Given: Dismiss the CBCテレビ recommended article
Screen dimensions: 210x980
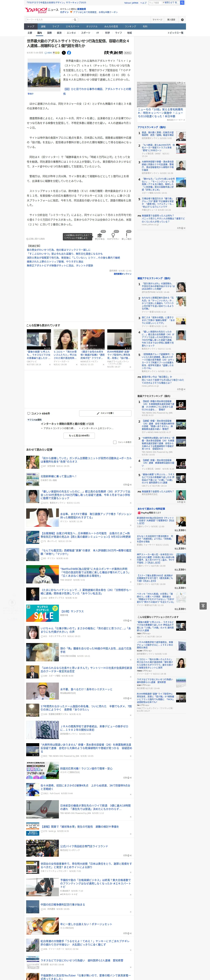Looking at the screenshot, I should 50,364.
